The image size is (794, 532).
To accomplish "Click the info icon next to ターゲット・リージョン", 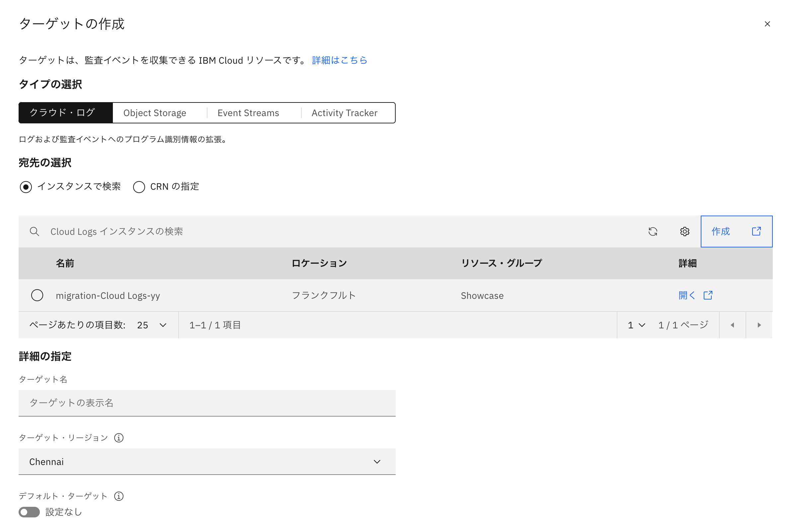I will [x=119, y=438].
